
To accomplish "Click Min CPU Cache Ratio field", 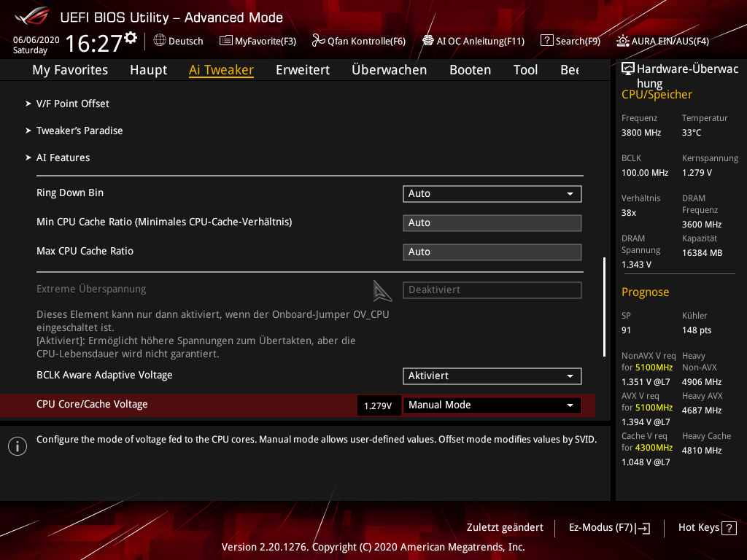I will click(x=492, y=223).
